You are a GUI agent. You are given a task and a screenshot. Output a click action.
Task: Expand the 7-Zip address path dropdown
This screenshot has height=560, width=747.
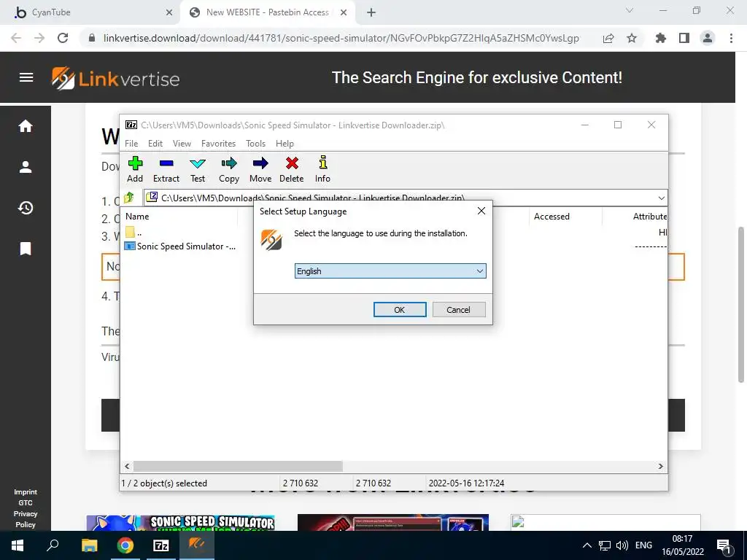(661, 198)
